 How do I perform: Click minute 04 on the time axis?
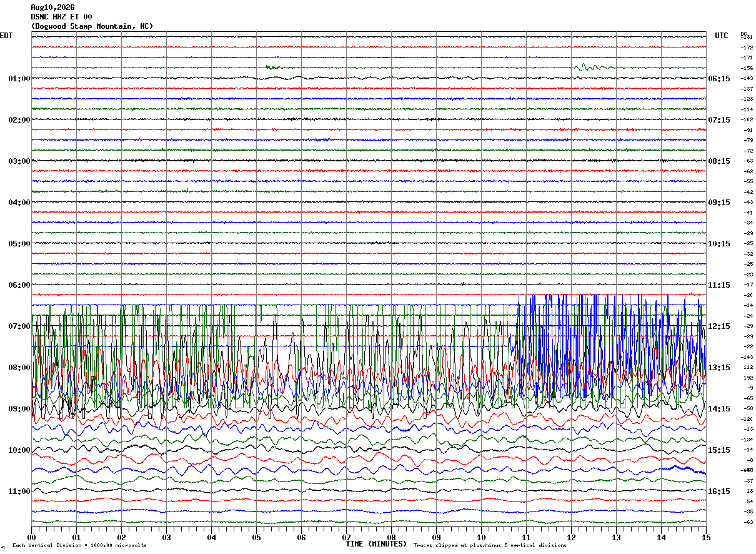[211, 537]
